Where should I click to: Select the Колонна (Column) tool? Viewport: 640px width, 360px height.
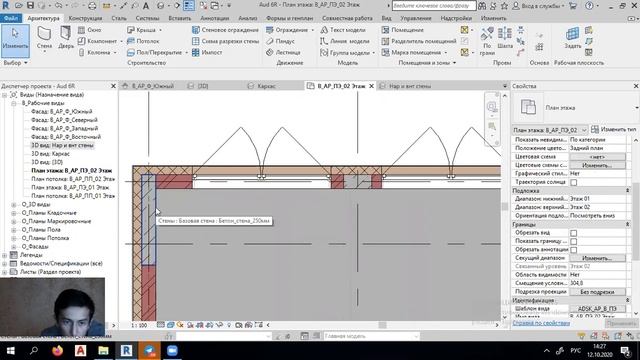coord(96,52)
